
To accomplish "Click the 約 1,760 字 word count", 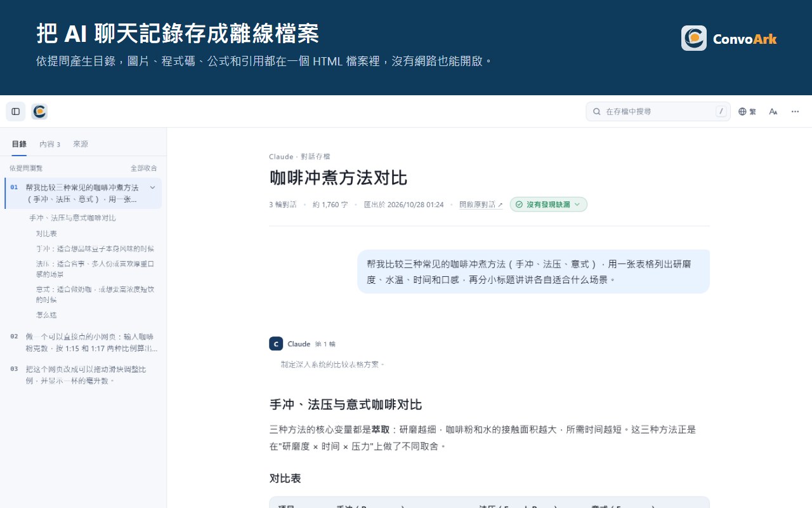I will 331,204.
